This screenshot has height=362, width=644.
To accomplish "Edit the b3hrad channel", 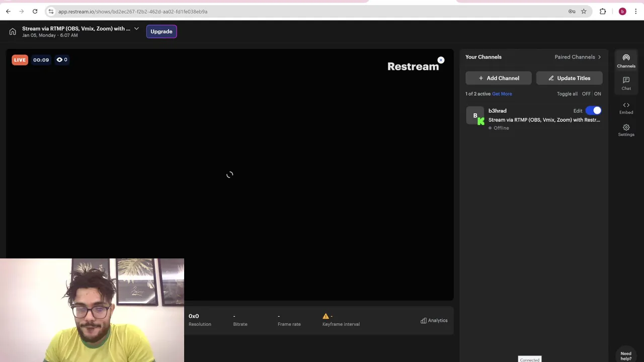I will point(578,111).
